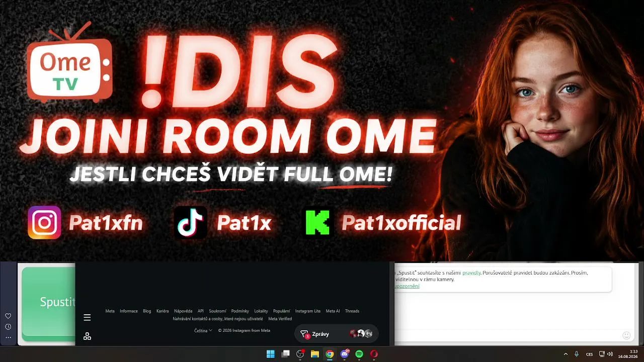Open the Blog footer link

click(x=147, y=311)
